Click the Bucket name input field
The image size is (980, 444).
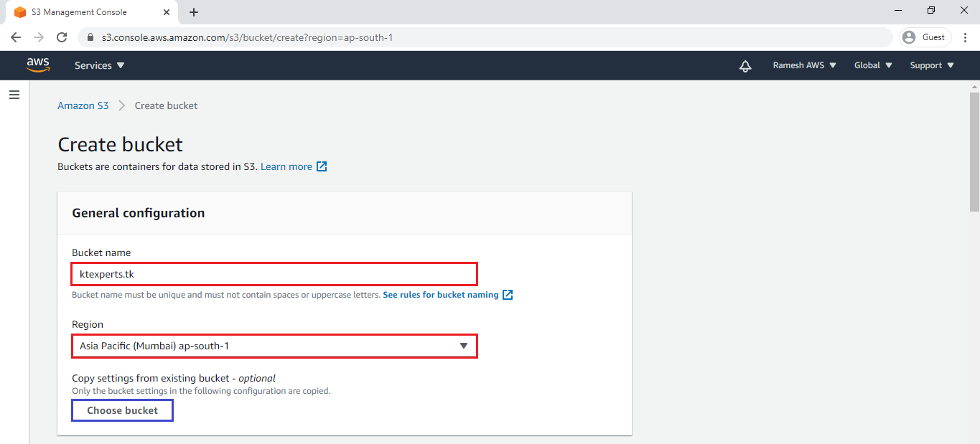coord(274,274)
